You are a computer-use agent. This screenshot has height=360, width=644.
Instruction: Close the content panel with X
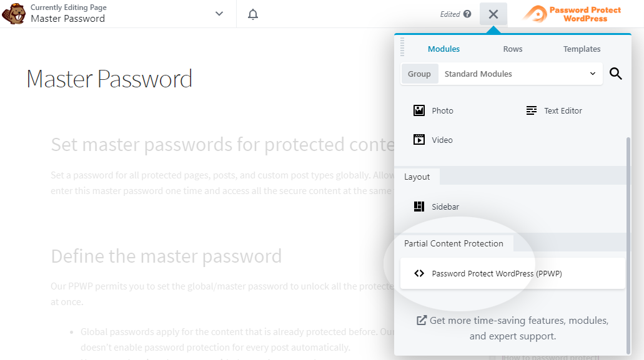pyautogui.click(x=493, y=14)
